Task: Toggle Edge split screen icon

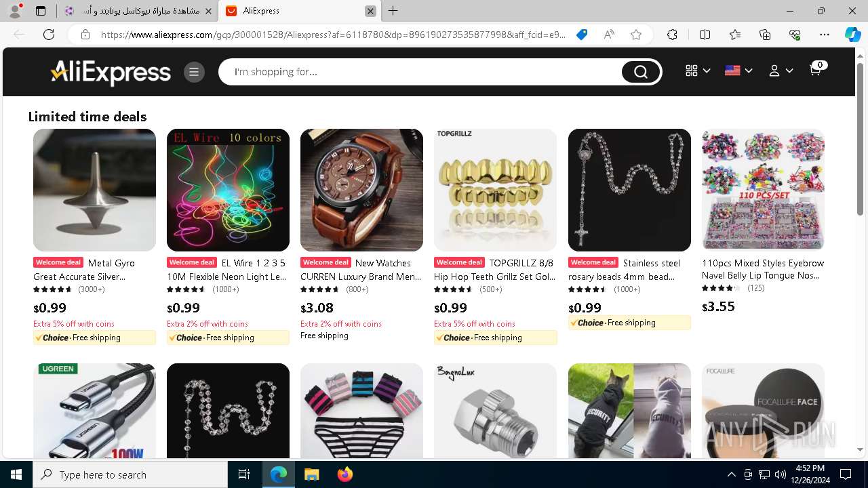Action: click(x=705, y=35)
